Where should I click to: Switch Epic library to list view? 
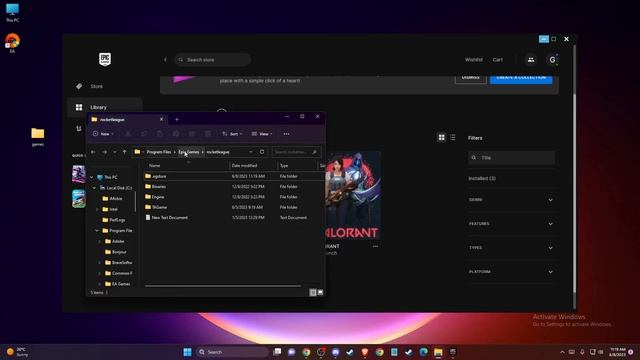click(453, 138)
